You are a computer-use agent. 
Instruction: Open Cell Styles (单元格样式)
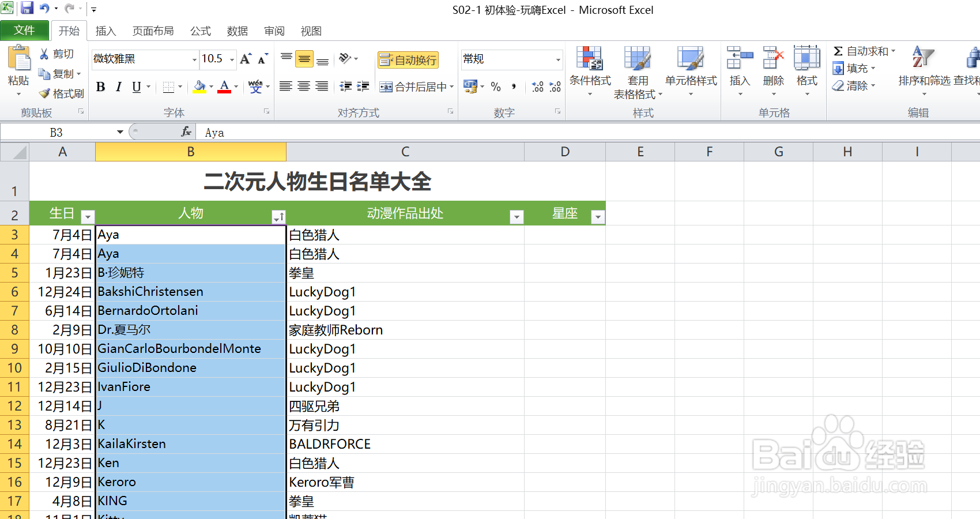[691, 71]
